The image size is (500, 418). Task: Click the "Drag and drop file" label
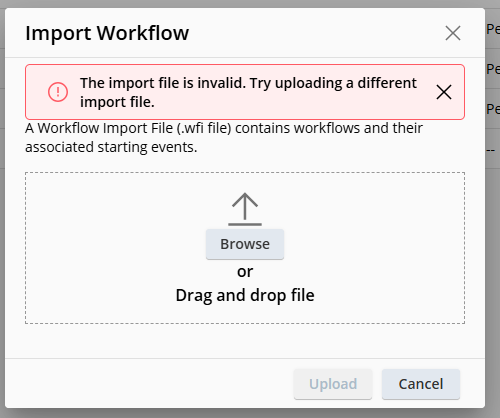245,295
